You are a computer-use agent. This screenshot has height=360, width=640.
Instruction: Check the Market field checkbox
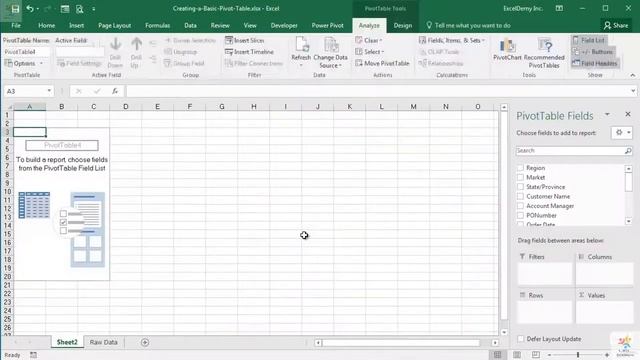tap(520, 177)
